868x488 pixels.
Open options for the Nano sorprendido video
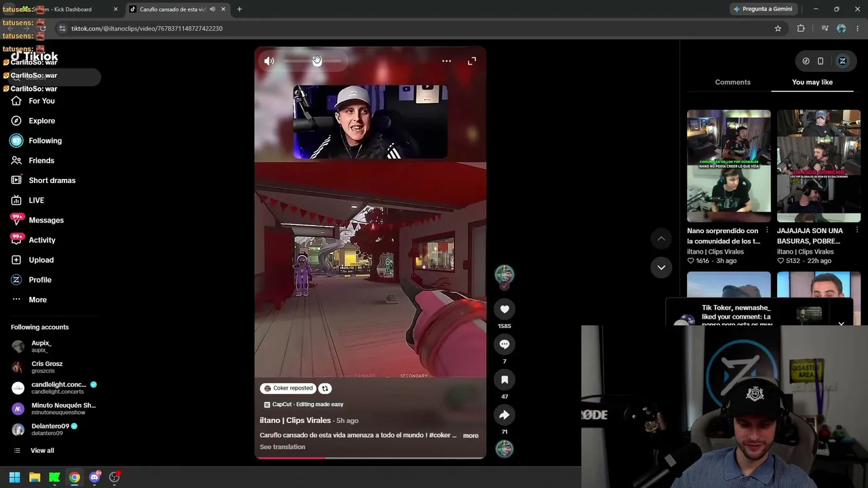click(x=767, y=230)
